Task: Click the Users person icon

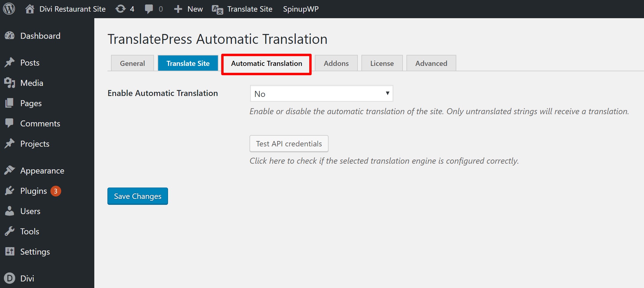Action: (10, 211)
